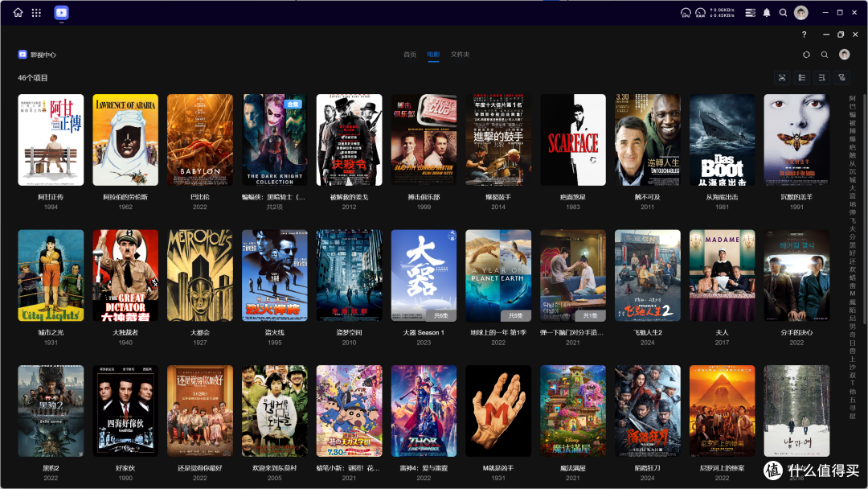Open the Metropolis poster
This screenshot has height=489, width=868.
[x=200, y=275]
